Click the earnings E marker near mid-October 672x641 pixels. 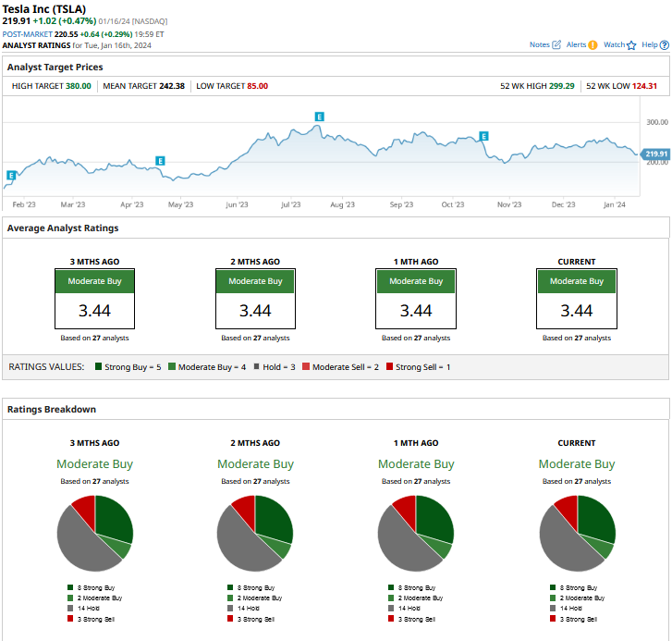[483, 136]
